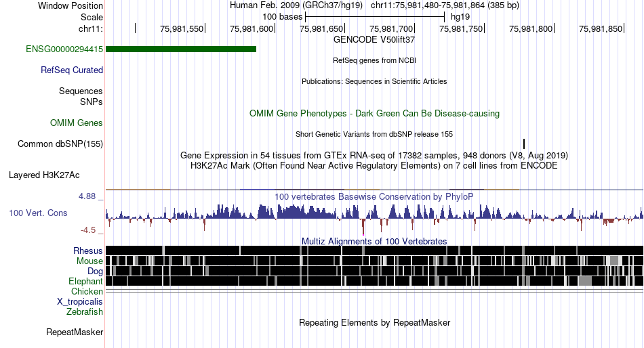Open the Common dbSNP(155) track label
This screenshot has width=644, height=348.
60,144
